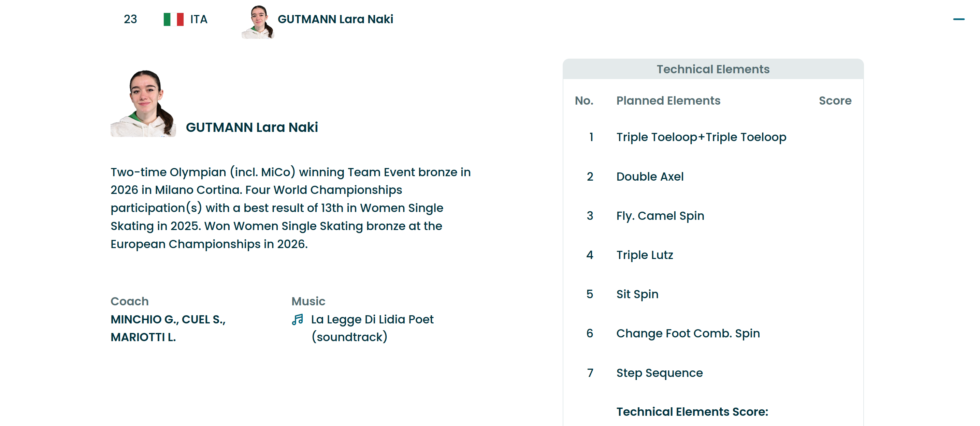This screenshot has width=980, height=426.
Task: Click the Technical Elements panel header
Action: point(712,69)
